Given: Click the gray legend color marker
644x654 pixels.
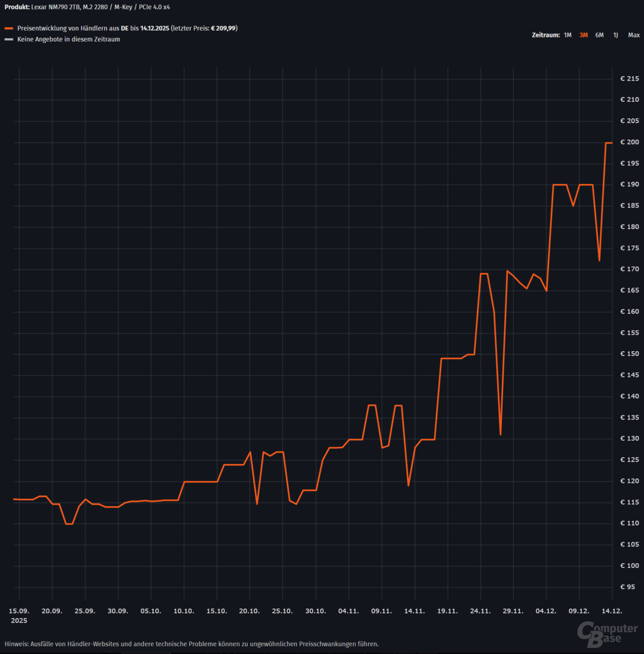Looking at the screenshot, I should tap(8, 39).
